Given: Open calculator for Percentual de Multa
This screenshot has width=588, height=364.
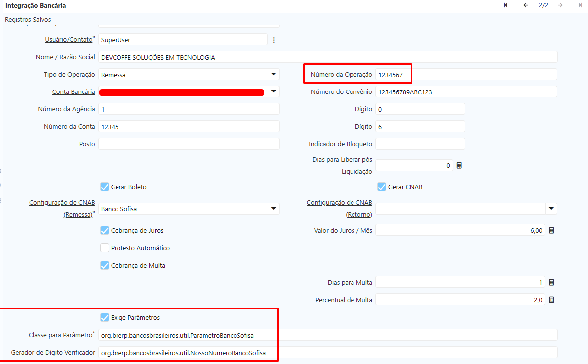Looking at the screenshot, I should (551, 300).
